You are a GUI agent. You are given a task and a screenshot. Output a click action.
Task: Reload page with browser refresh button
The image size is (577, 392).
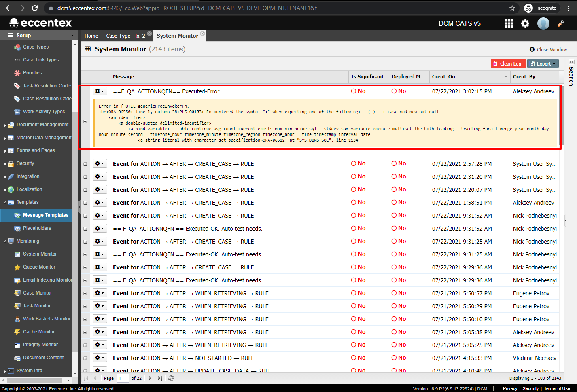pyautogui.click(x=35, y=8)
